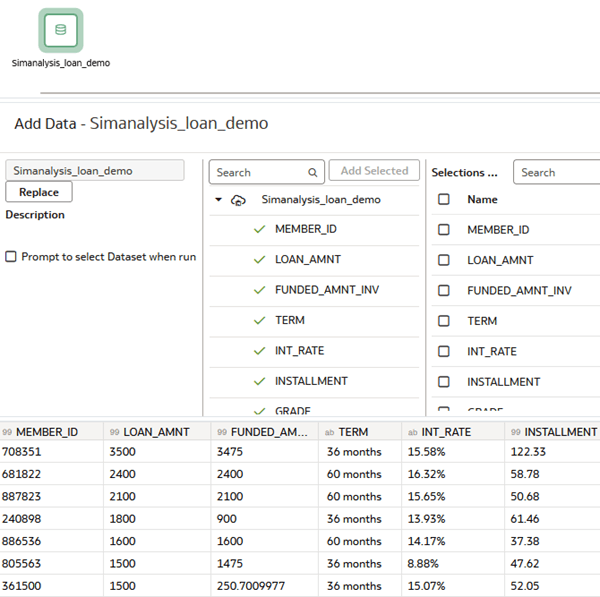
Task: Click the numeric type icon of MEMBER_ID header
Action: point(7,432)
